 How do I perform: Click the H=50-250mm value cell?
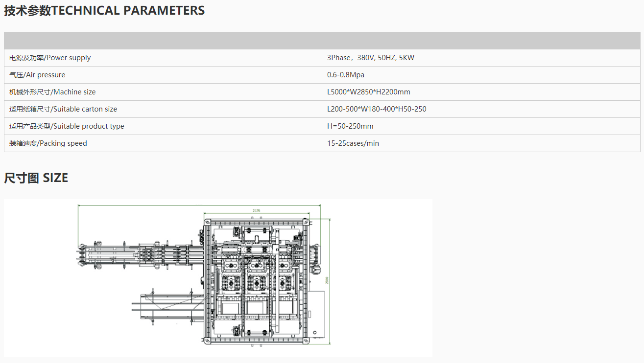(x=350, y=126)
